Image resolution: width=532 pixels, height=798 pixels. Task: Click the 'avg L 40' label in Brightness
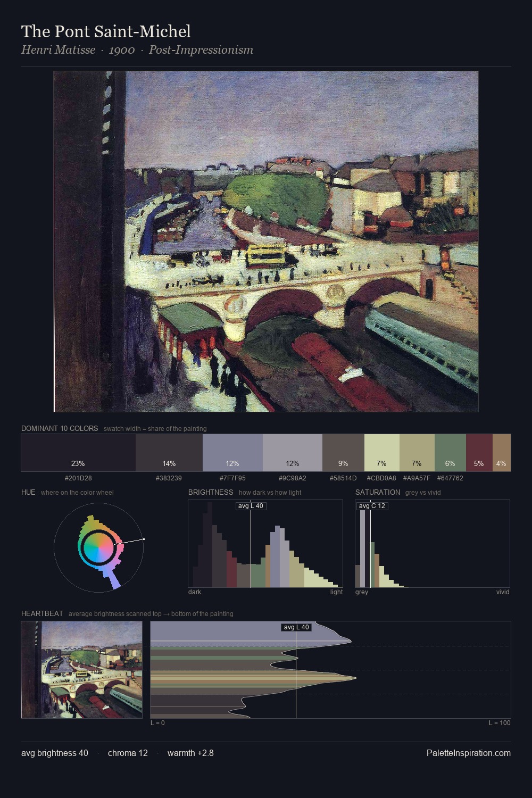[x=251, y=506]
